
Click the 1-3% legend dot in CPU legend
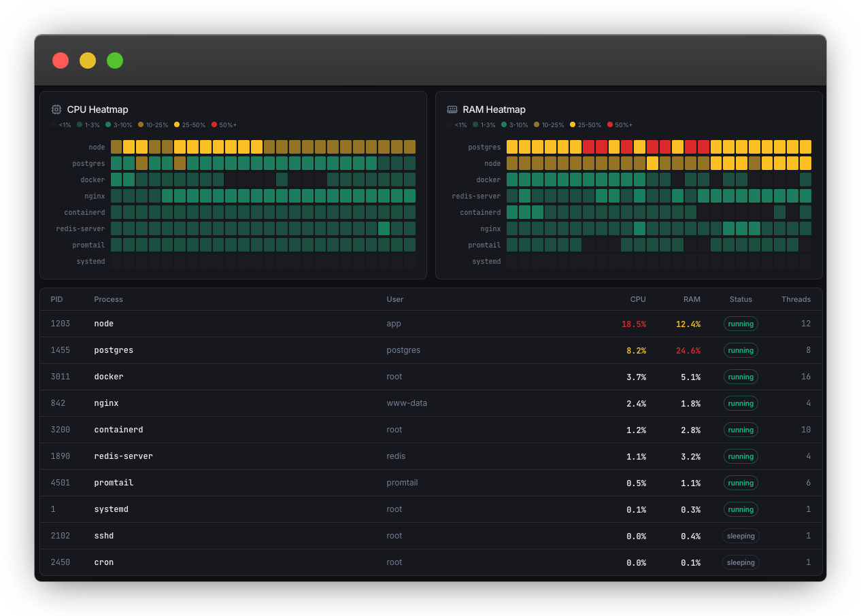point(80,124)
